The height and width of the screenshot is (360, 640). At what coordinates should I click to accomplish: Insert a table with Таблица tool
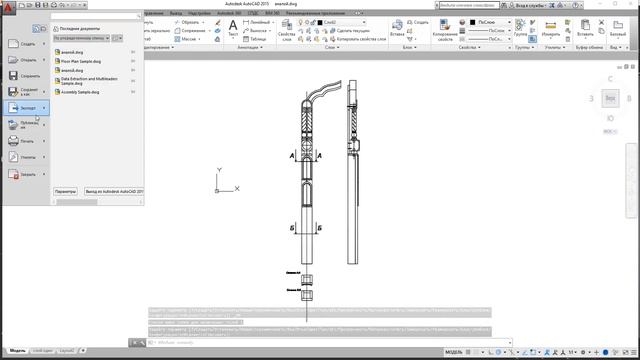click(x=255, y=39)
